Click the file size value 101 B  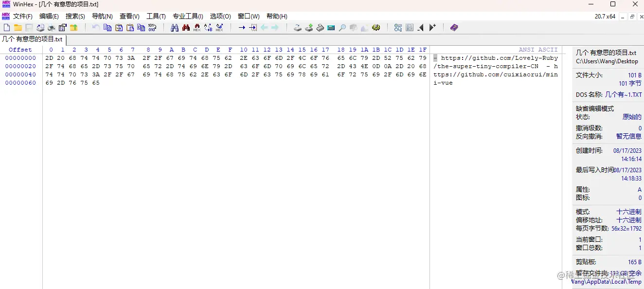634,75
